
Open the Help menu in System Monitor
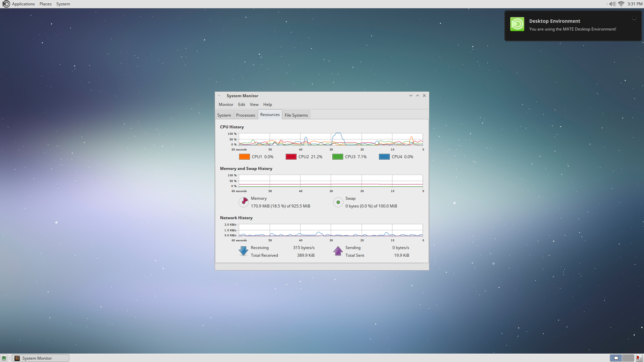tap(267, 105)
